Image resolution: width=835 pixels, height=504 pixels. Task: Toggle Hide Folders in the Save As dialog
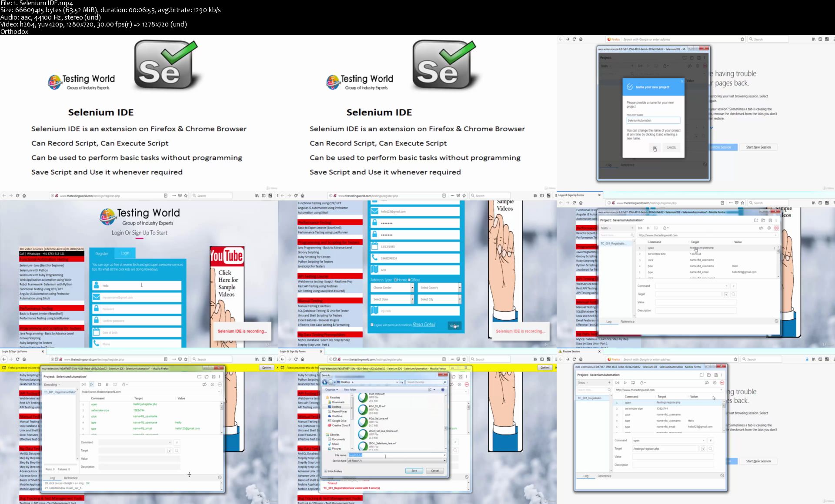pos(333,471)
